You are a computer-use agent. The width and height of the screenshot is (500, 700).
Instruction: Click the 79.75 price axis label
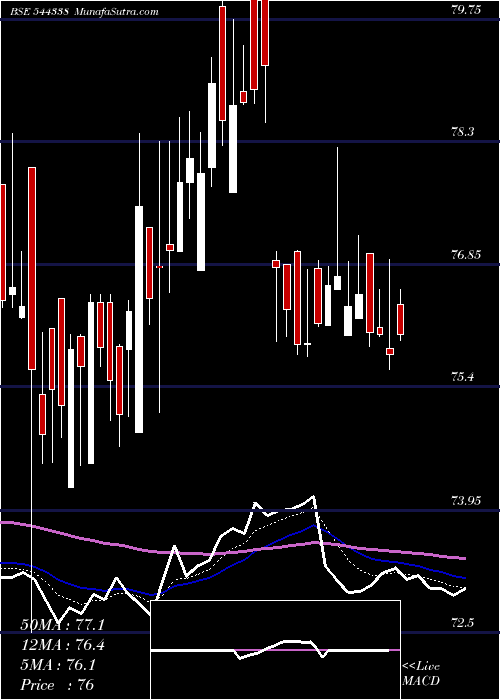pyautogui.click(x=466, y=10)
